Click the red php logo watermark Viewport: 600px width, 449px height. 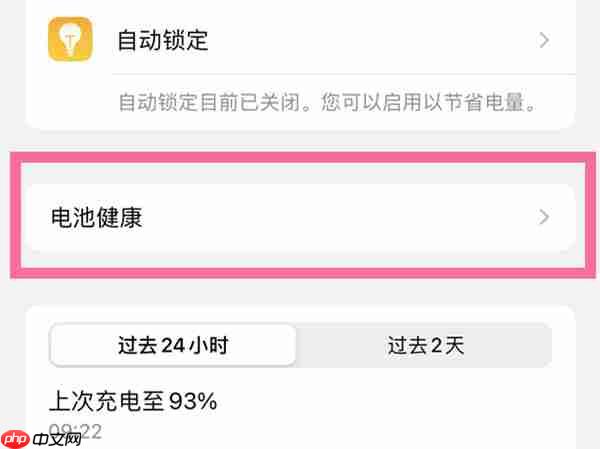pyautogui.click(x=15, y=439)
